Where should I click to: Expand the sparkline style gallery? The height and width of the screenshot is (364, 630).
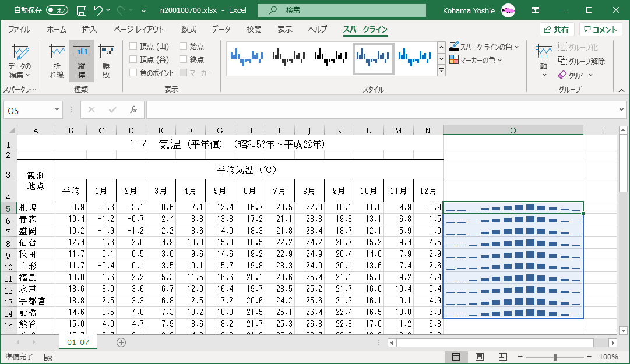coord(441,71)
